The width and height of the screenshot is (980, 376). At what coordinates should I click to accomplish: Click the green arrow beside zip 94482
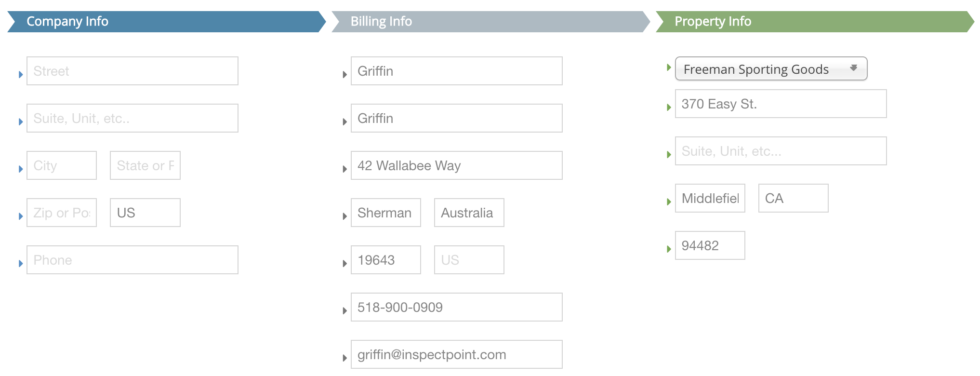[669, 249]
